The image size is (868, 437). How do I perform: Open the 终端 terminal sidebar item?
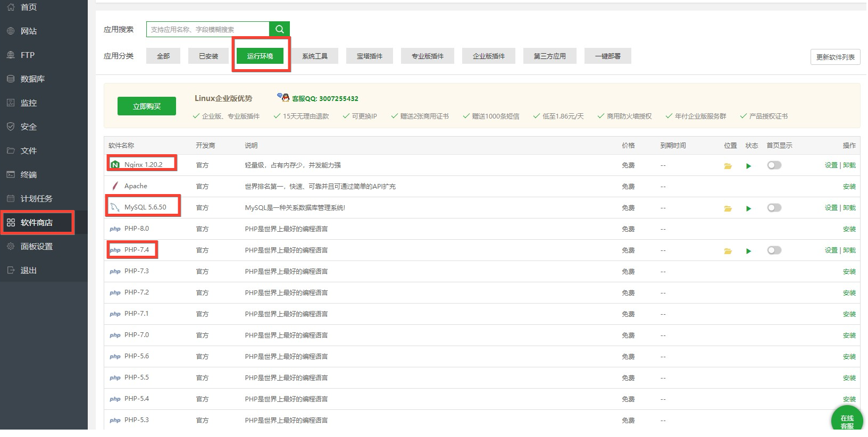click(28, 174)
